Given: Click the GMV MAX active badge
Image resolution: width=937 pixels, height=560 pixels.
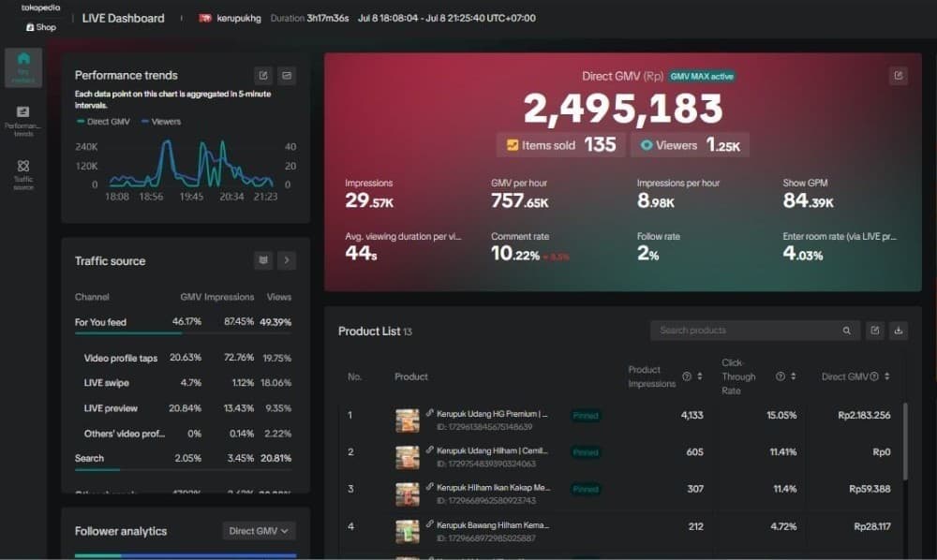Looking at the screenshot, I should point(702,77).
